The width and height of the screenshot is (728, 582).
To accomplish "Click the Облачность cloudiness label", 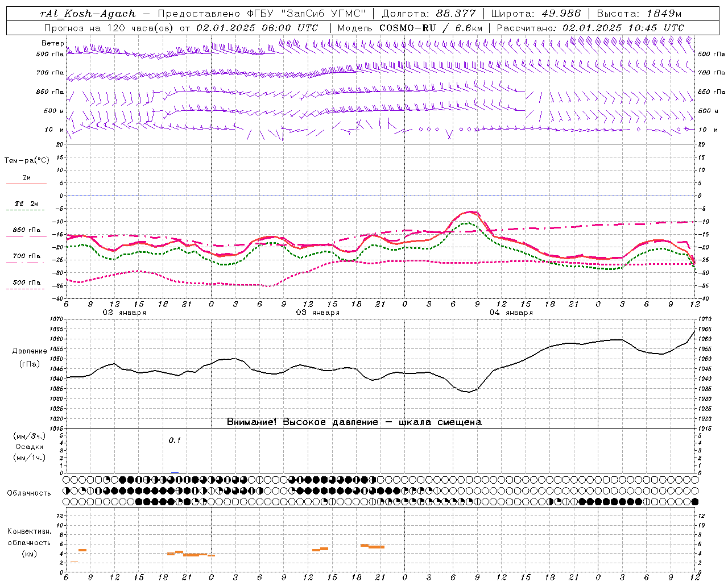I will (29, 493).
